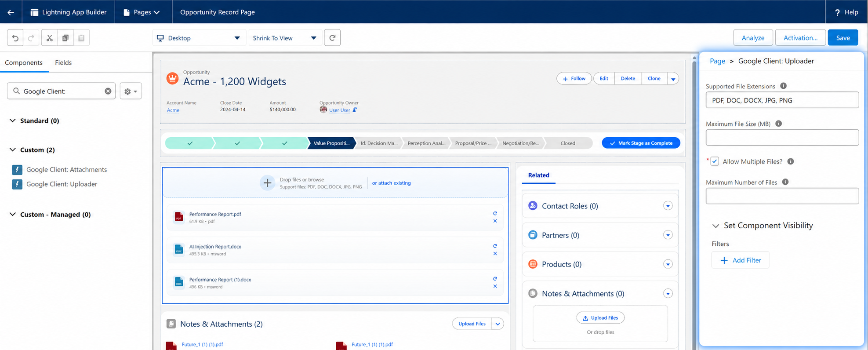Collapse the Standard (0) section
Viewport: 868px width, 350px height.
coord(13,120)
